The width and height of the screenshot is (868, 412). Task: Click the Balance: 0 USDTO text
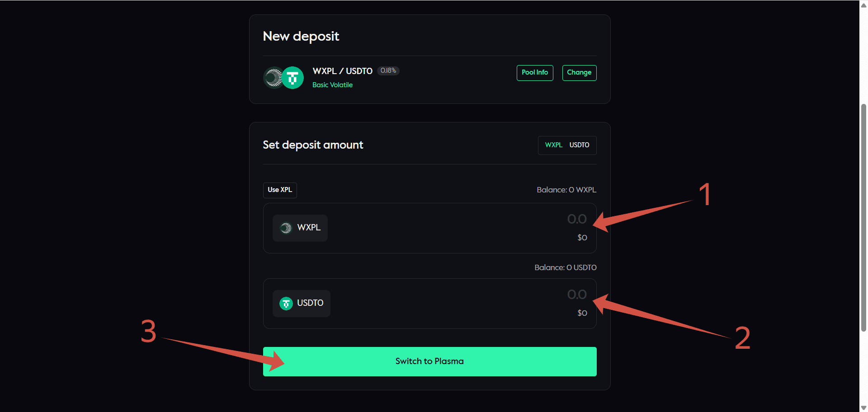565,267
